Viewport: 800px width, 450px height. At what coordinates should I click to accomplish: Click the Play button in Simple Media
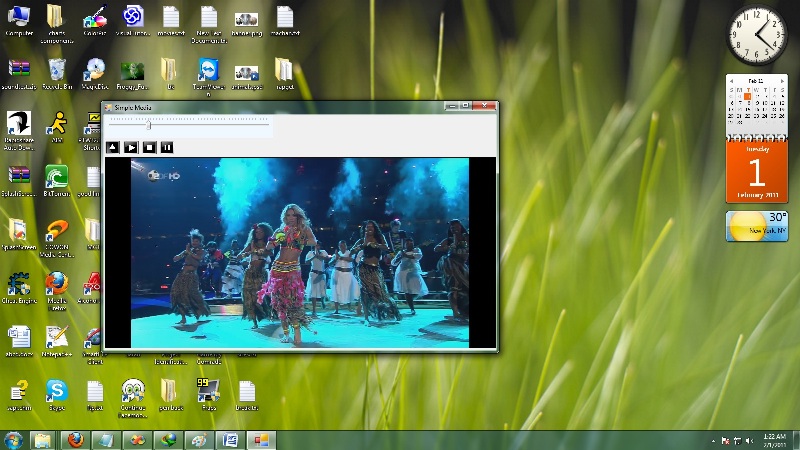click(131, 147)
